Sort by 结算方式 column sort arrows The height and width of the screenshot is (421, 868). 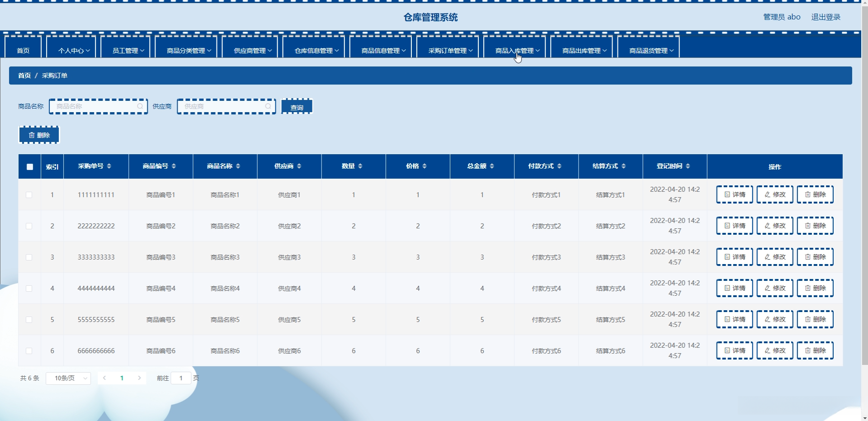(623, 166)
